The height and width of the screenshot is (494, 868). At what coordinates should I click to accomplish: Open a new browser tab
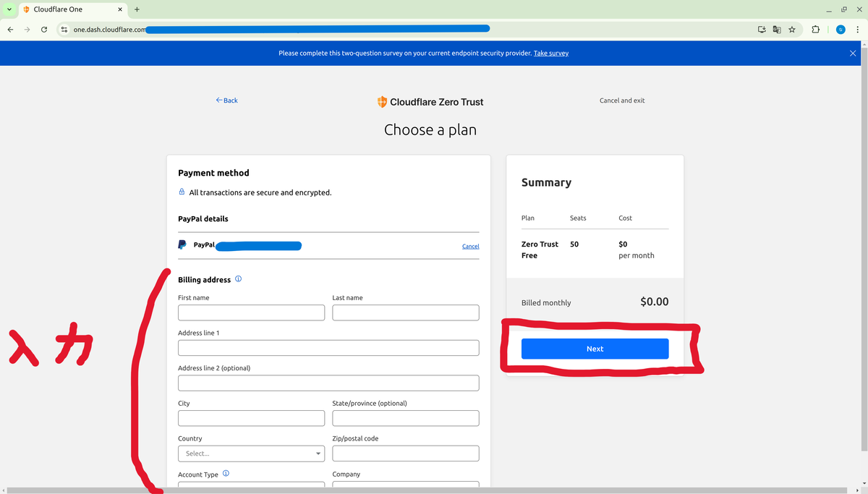pos(137,9)
